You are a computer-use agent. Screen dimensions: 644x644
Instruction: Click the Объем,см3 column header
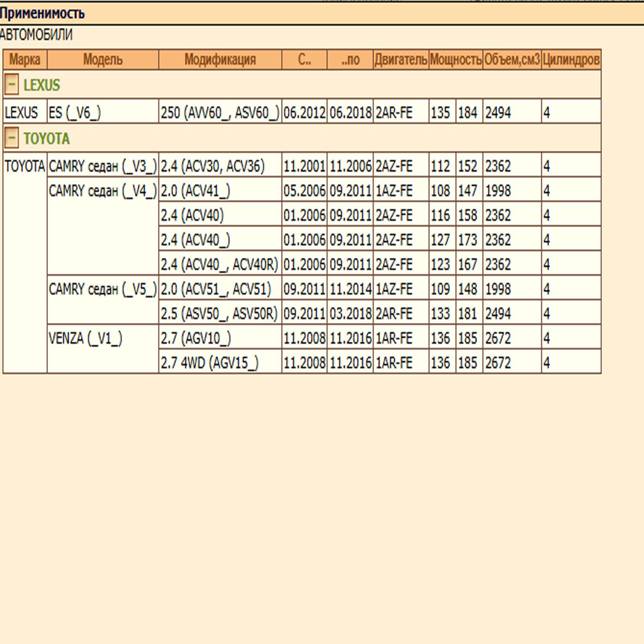(x=512, y=60)
